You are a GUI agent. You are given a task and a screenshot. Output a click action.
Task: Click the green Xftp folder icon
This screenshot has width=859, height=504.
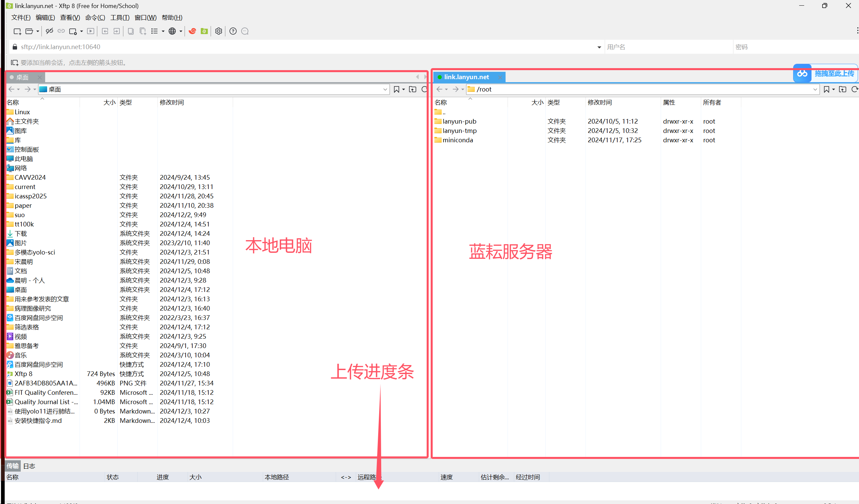coord(204,31)
